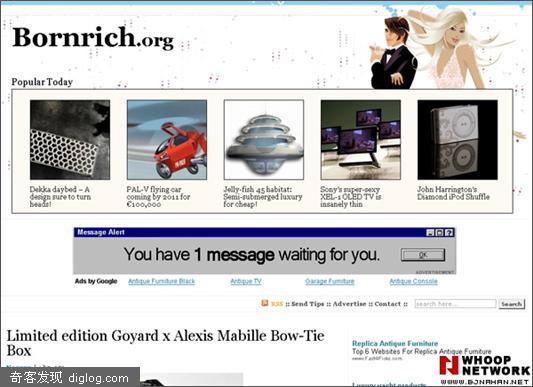
Task: Focus the 'search here...' input field
Action: pos(455,304)
